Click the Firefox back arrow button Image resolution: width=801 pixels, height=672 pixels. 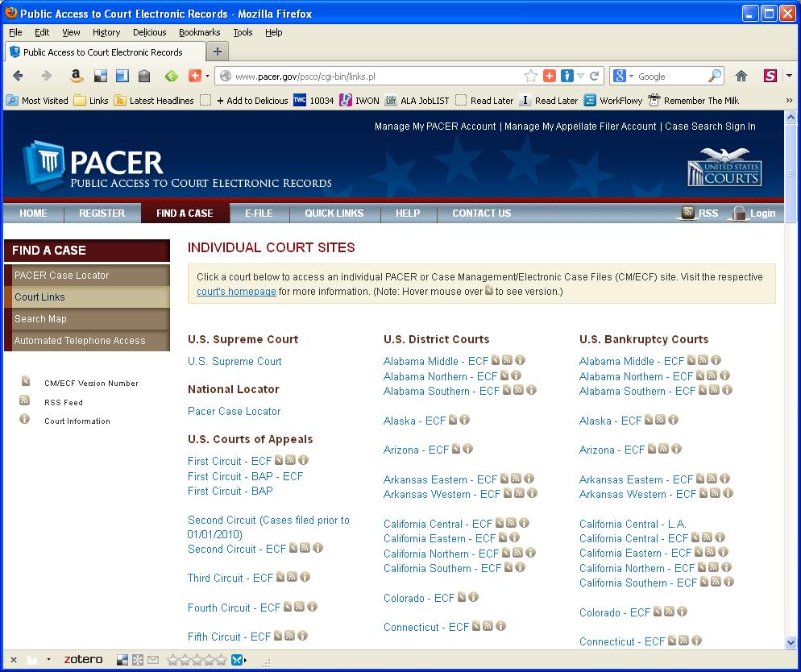tap(18, 76)
